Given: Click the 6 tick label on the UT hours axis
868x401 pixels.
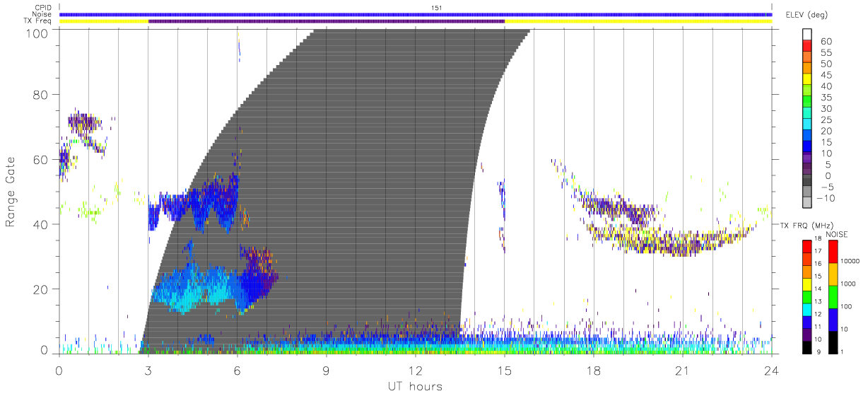Looking at the screenshot, I should (x=237, y=371).
